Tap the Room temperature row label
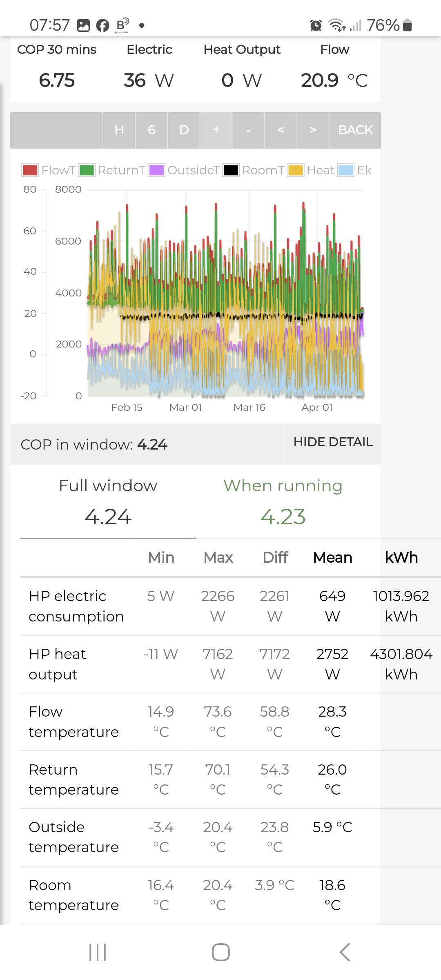The width and height of the screenshot is (441, 980). 73,895
